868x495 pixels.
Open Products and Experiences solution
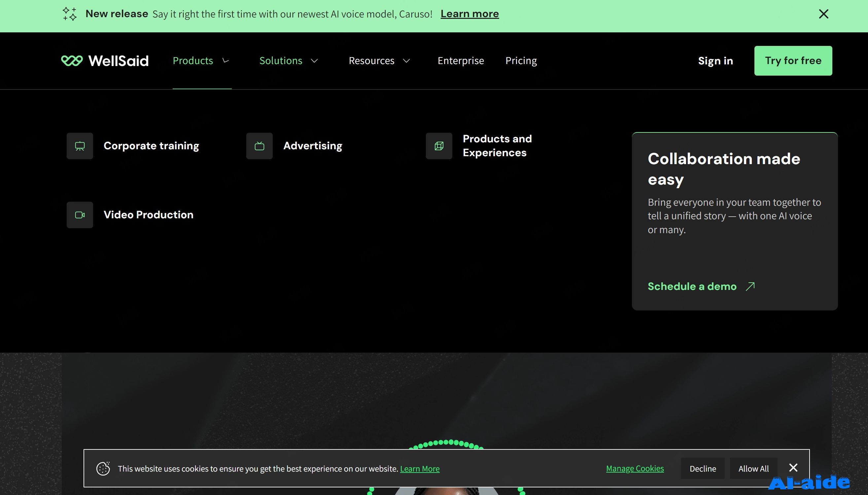(x=497, y=146)
